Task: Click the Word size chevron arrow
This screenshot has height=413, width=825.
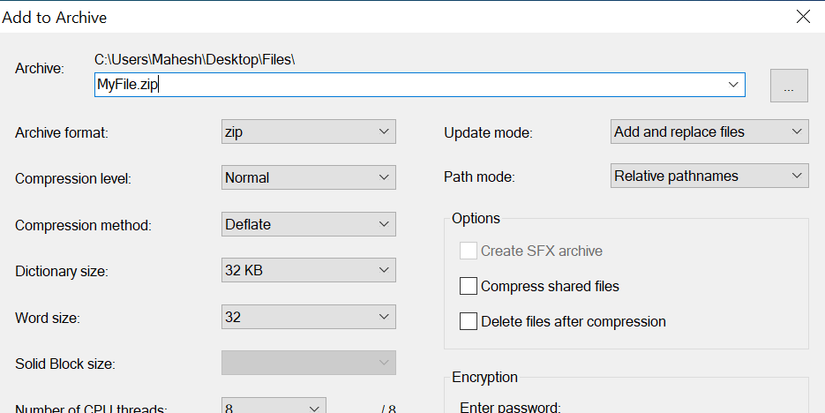Action: [384, 317]
